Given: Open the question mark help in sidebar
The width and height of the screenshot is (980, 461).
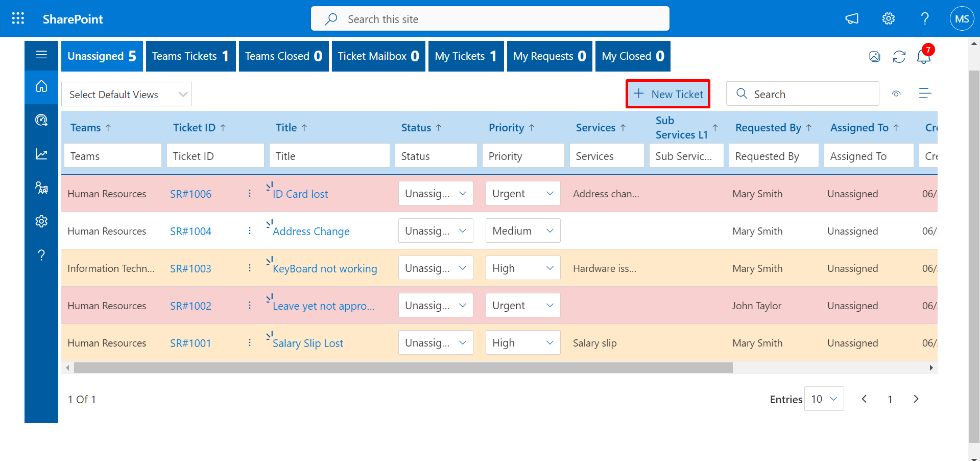Looking at the screenshot, I should coord(41,255).
